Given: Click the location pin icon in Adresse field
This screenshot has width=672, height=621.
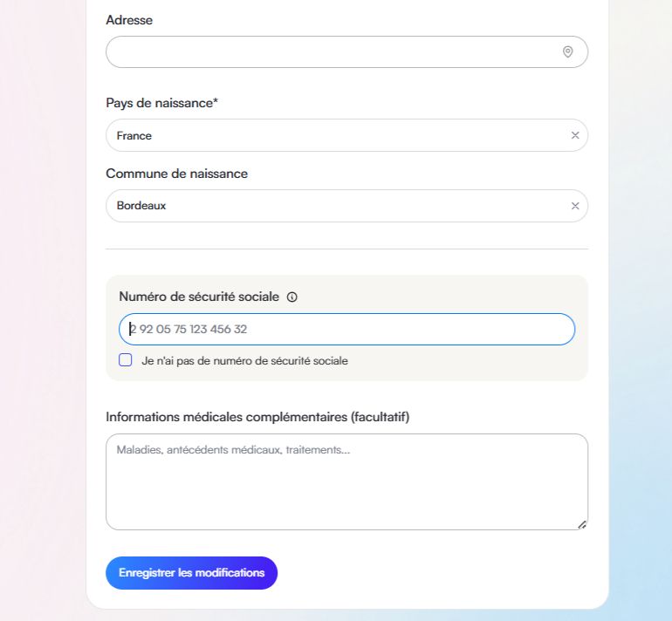Looking at the screenshot, I should coord(567,51).
